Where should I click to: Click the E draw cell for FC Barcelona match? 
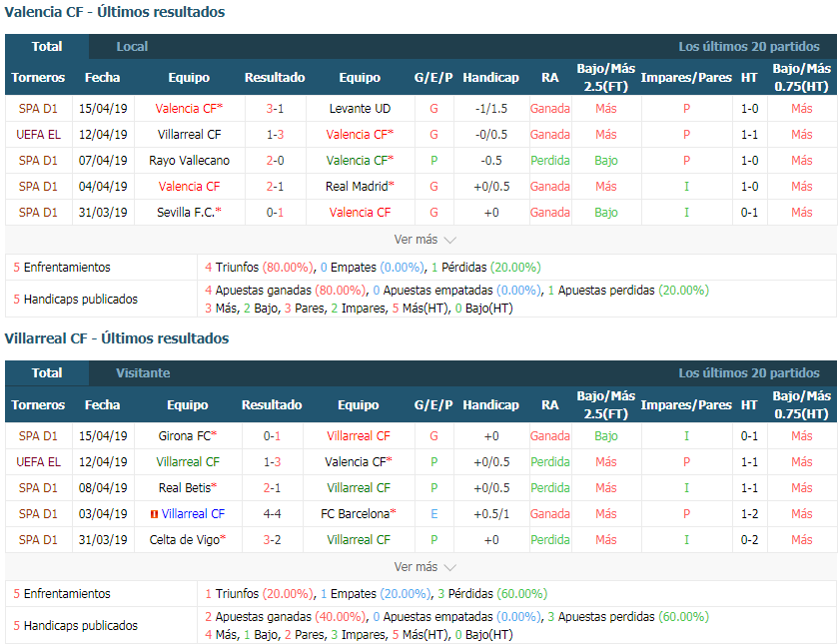pyautogui.click(x=433, y=514)
